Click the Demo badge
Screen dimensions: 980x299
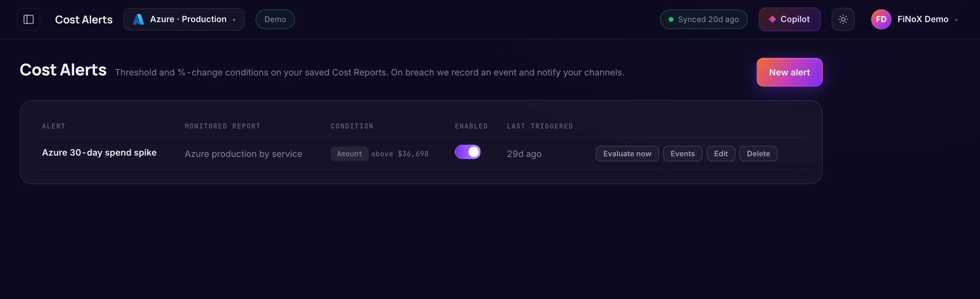click(275, 19)
